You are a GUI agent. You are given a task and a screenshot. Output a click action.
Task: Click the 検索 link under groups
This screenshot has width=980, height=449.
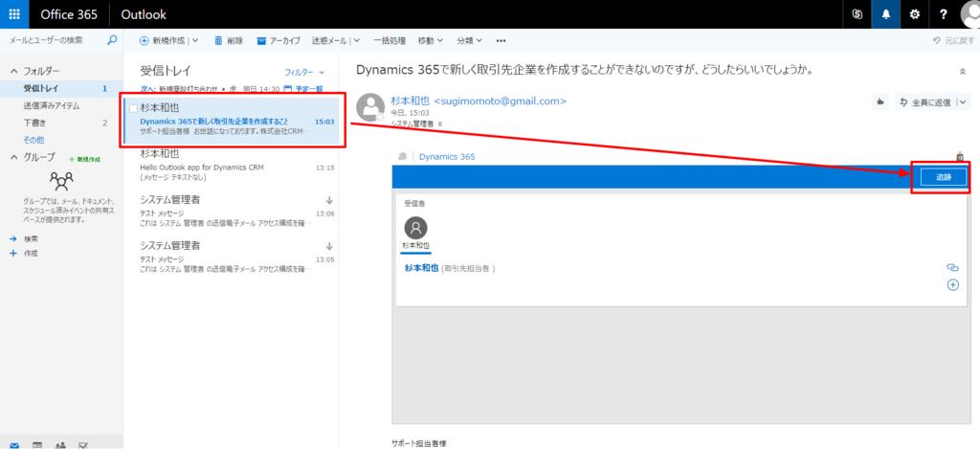pyautogui.click(x=31, y=239)
